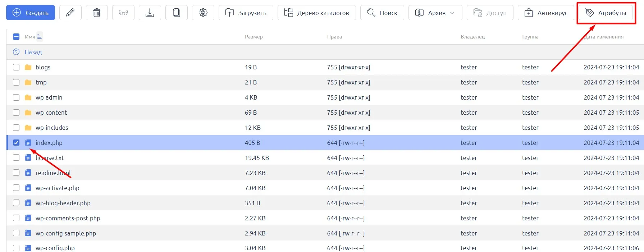
Task: Click the glasses view icon
Action: pyautogui.click(x=123, y=13)
